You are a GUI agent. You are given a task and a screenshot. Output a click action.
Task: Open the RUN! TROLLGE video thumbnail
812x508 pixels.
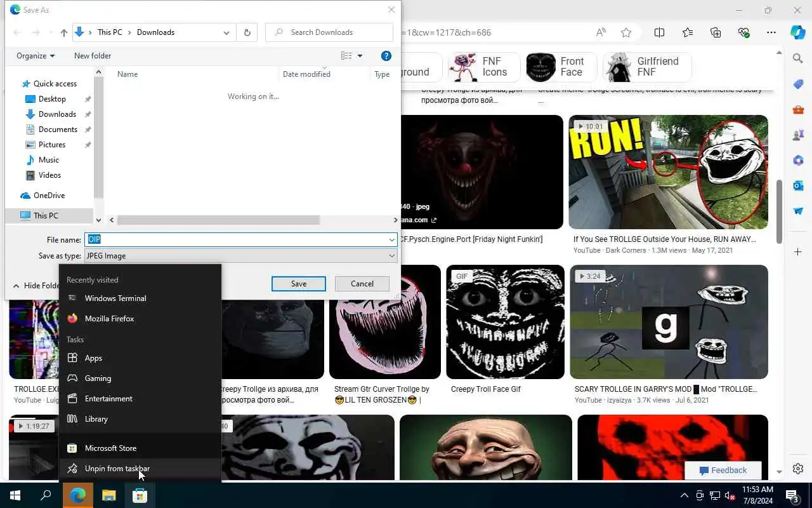(668, 172)
